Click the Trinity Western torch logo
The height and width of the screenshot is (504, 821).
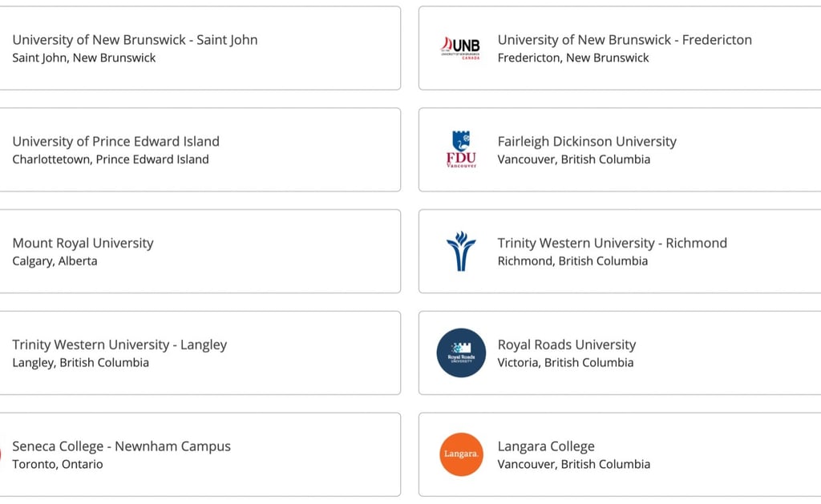click(x=461, y=252)
